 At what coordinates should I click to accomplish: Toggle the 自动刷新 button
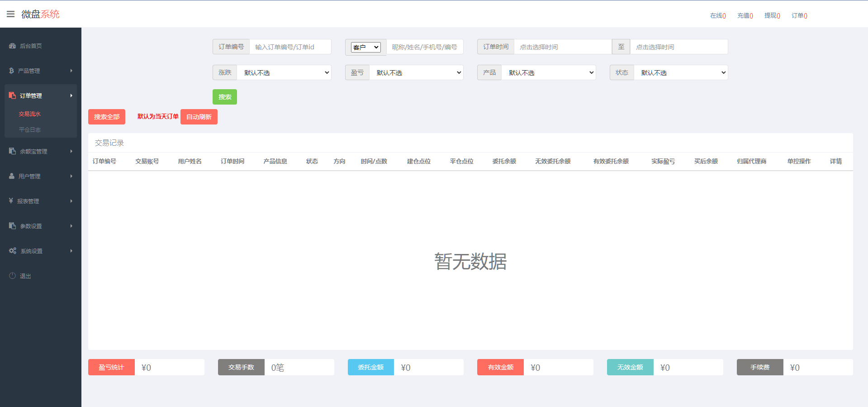point(199,117)
